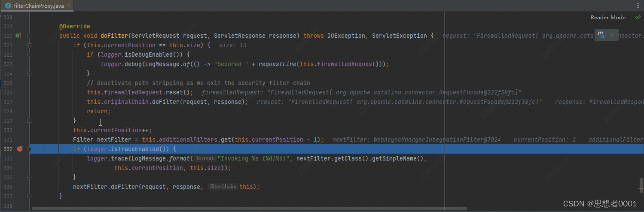This screenshot has width=644, height=212.
Task: Click the 'filterChain:' parameter hint on line 336
Action: point(223,187)
